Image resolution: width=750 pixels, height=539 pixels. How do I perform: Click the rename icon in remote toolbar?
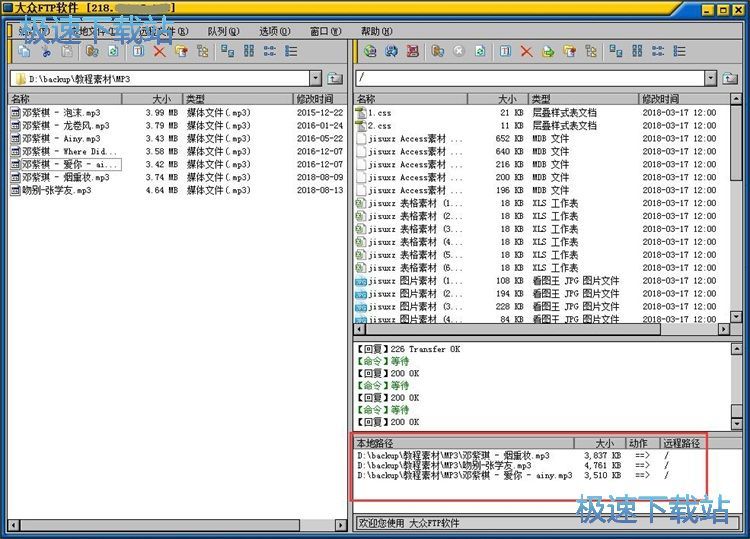coord(505,51)
